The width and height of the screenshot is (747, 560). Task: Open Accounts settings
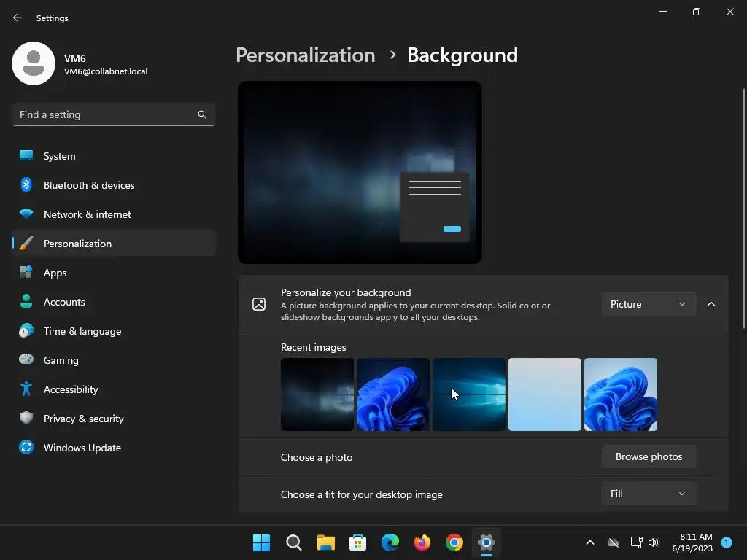pos(113,302)
